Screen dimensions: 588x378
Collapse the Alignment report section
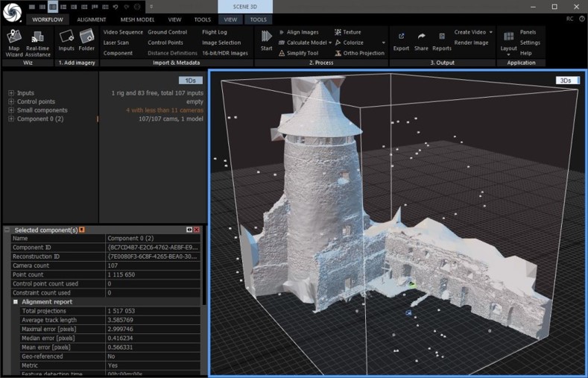tap(15, 302)
